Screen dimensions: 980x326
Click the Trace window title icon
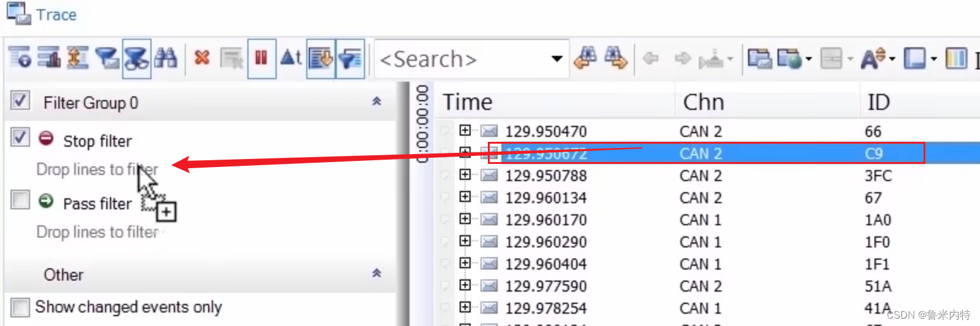18,14
